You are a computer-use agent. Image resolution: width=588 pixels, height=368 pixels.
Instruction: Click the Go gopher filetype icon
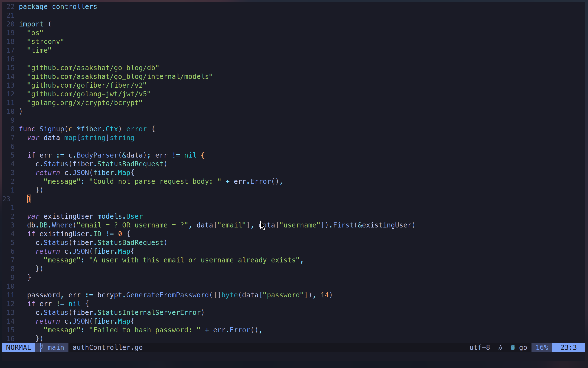click(513, 348)
